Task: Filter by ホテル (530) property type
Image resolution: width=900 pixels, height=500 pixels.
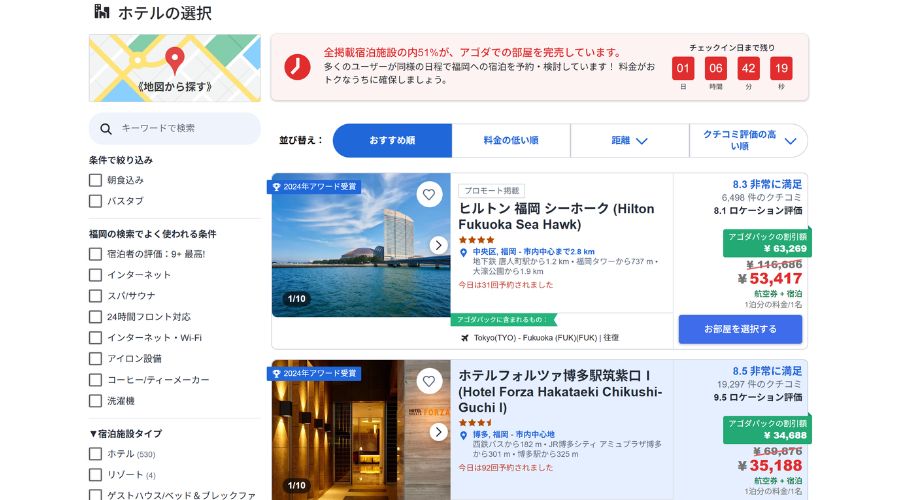Action: click(95, 454)
